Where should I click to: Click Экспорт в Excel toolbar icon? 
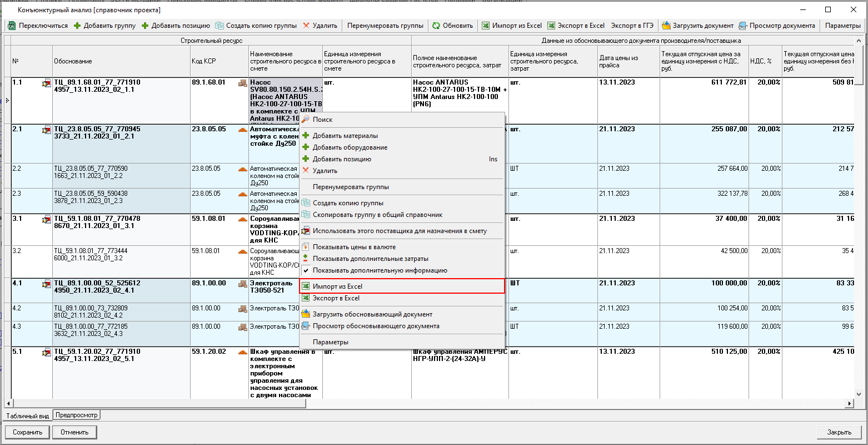point(551,26)
